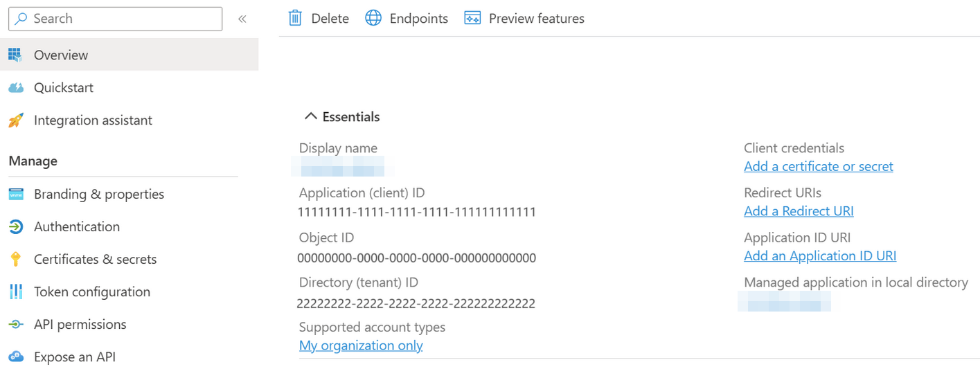
Task: Click the API permissions icon
Action: (x=15, y=325)
